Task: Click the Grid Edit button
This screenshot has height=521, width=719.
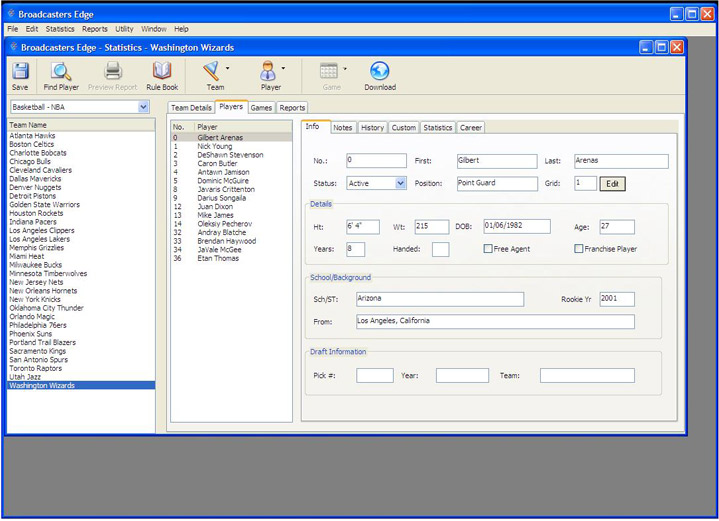Action: [612, 183]
